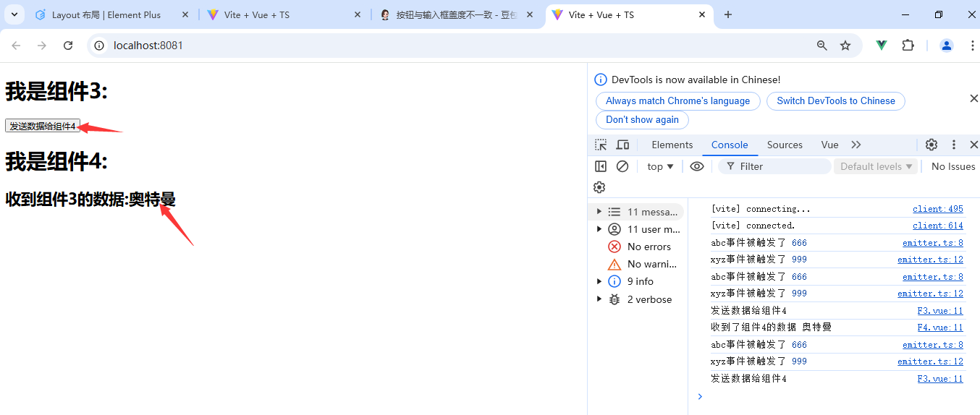Expand the 11 user messages group
980x415 pixels.
click(599, 229)
